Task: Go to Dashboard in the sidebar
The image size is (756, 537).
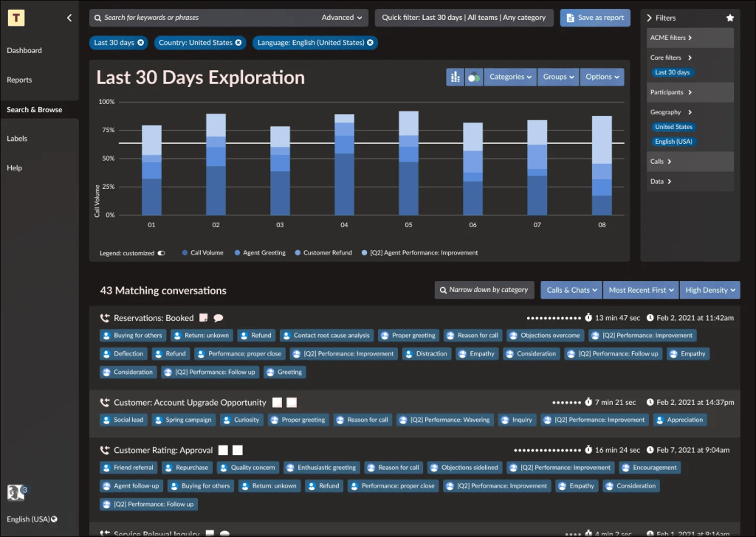Action: coord(24,51)
